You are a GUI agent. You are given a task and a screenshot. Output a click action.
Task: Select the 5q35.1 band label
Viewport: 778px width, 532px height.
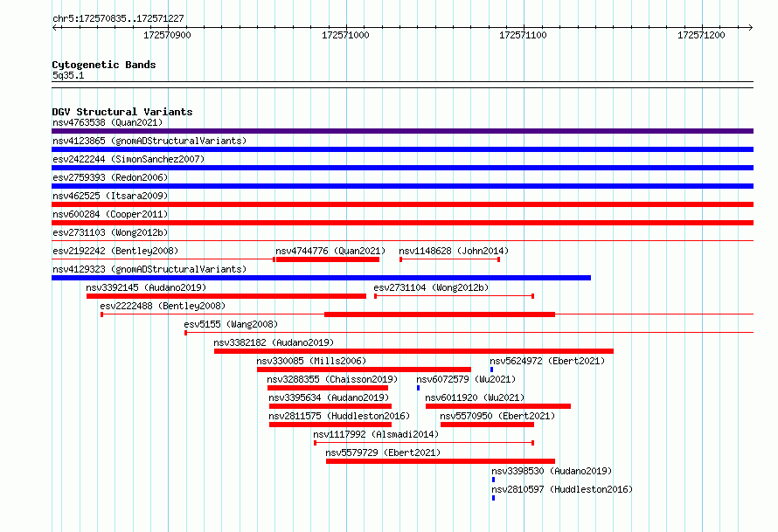tap(68, 75)
